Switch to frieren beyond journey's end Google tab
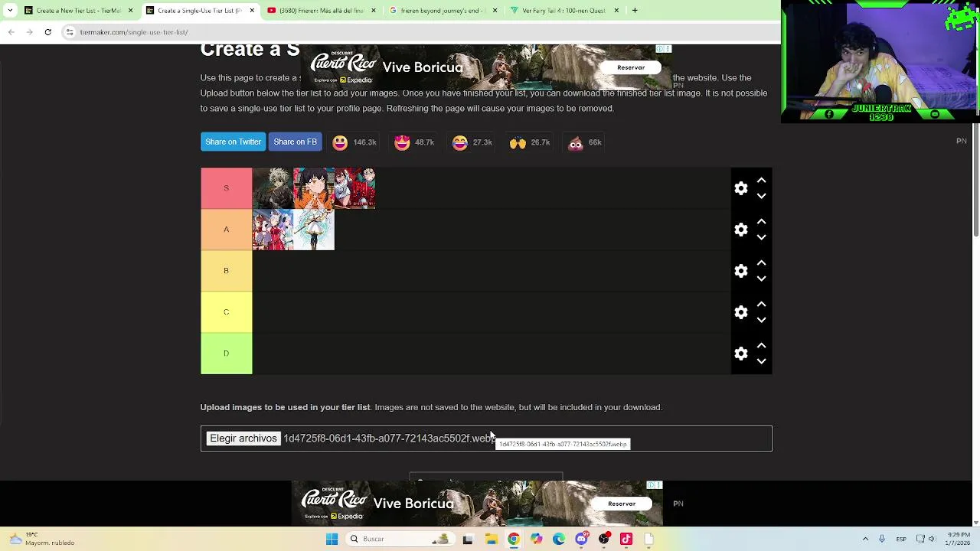980x551 pixels. pyautogui.click(x=443, y=10)
